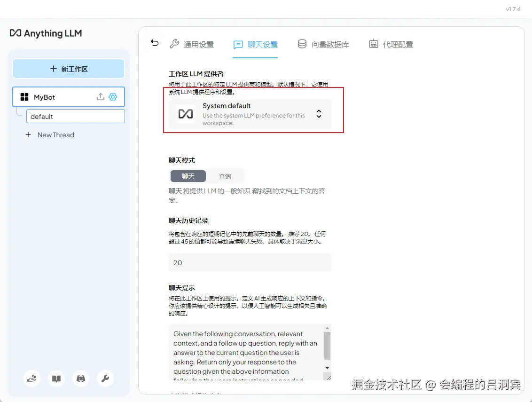Click the prompt textarea scrollbar thumb
The width and height of the screenshot is (532, 402).
click(x=327, y=346)
